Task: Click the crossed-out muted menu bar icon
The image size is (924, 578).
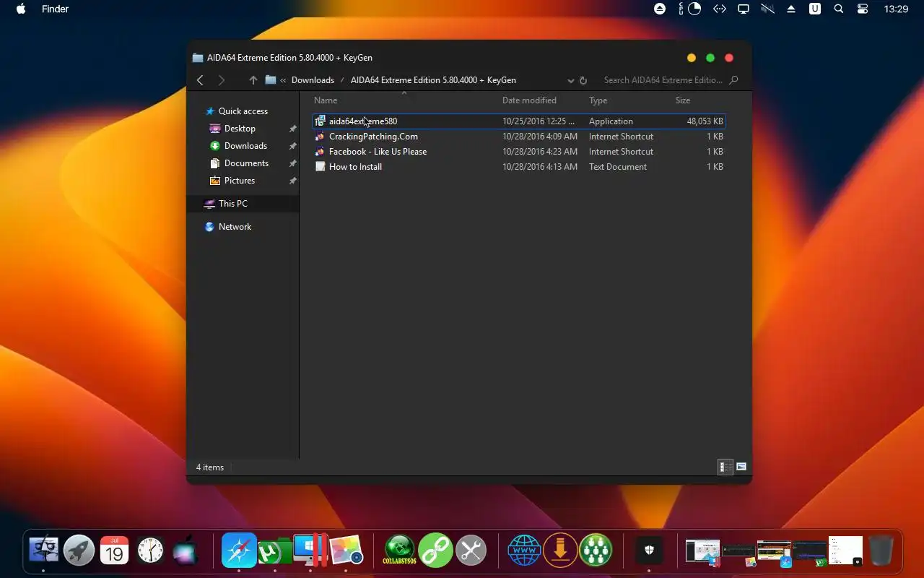Action: click(767, 9)
